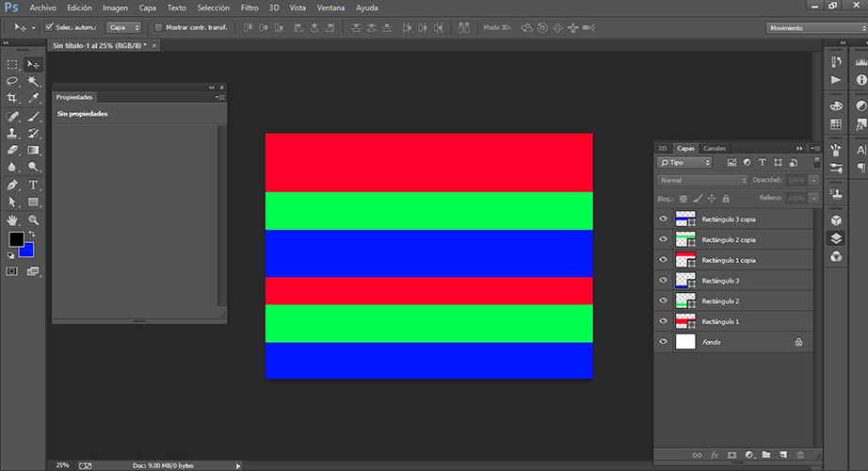Select the Rectangular Marquee tool

pyautogui.click(x=12, y=65)
